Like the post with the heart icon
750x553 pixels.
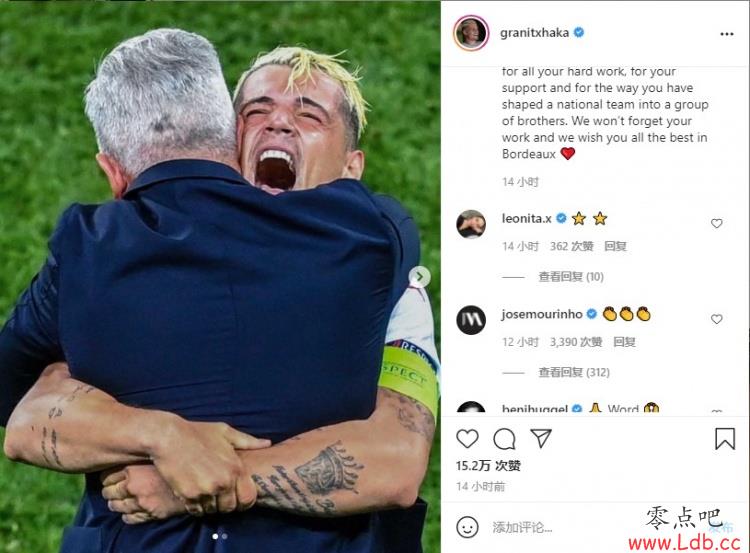pyautogui.click(x=467, y=439)
